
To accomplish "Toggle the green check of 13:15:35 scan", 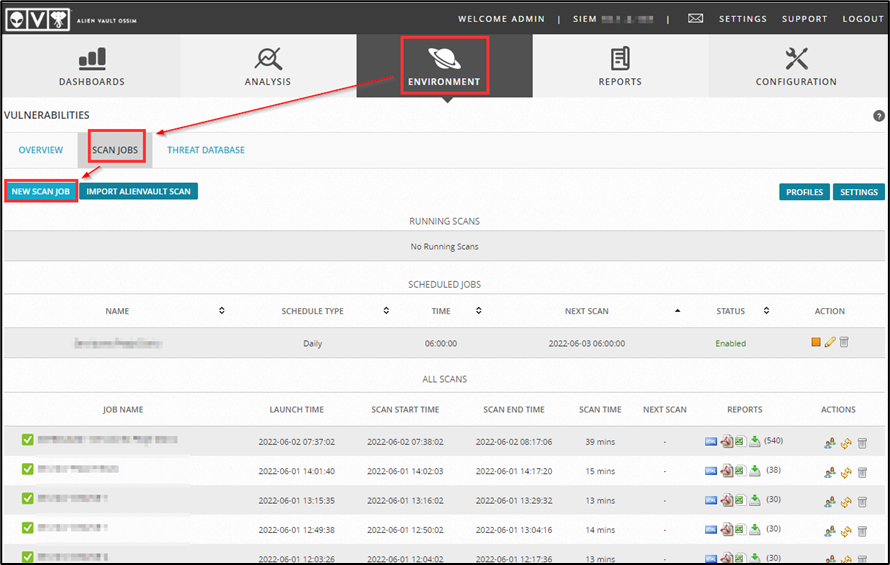I will [28, 498].
